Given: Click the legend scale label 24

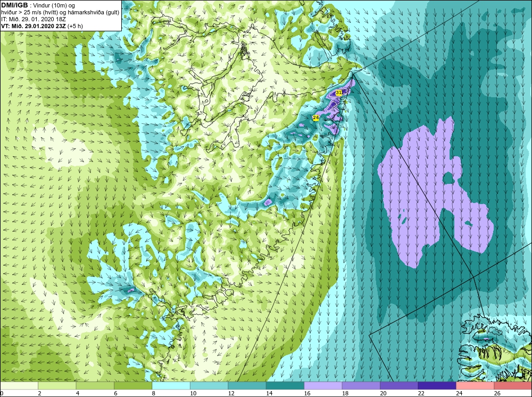Looking at the screenshot, I should pos(459,394).
